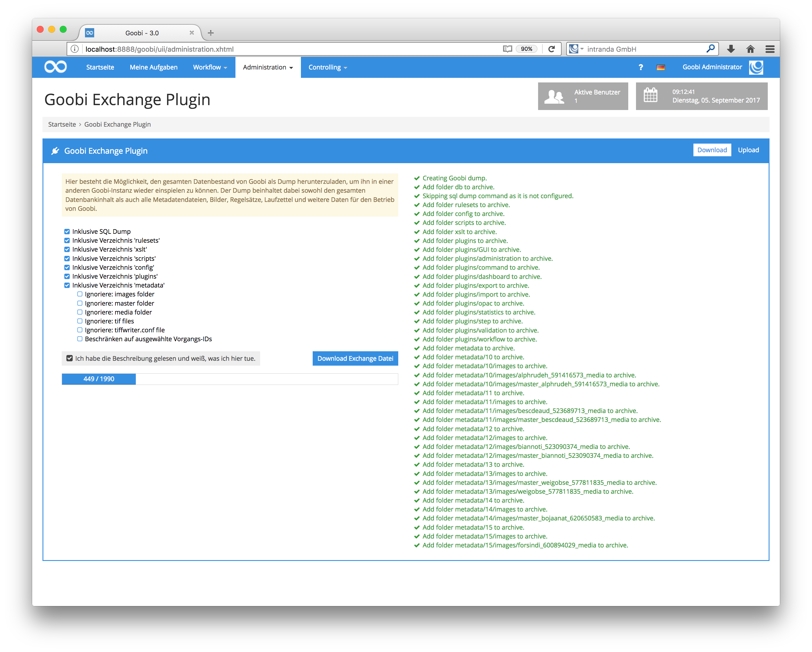Viewport: 812px width, 652px height.
Task: Click 'Skipping sql dump command' log entry
Action: 498,196
